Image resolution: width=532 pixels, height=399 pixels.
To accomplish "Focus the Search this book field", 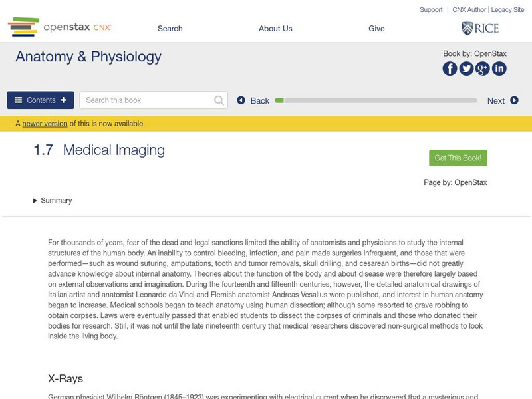I will [146, 100].
